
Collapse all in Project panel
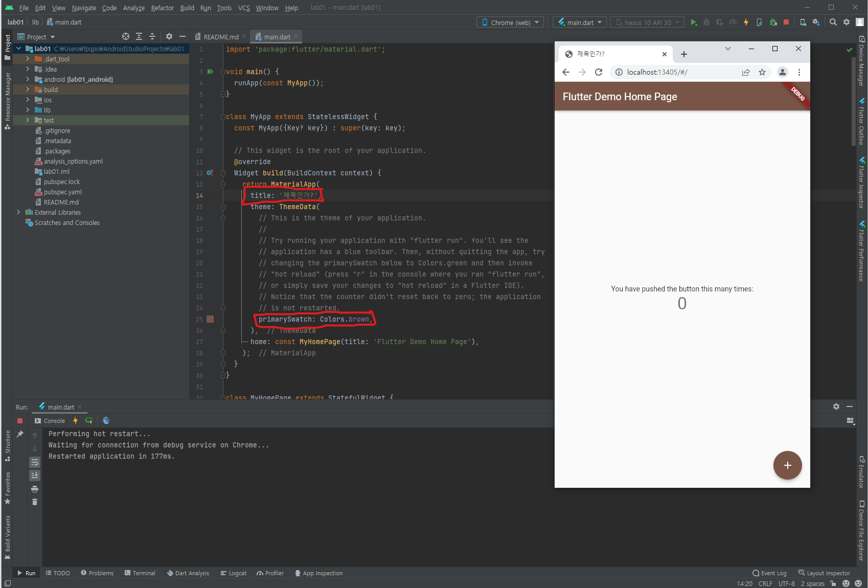tap(152, 36)
